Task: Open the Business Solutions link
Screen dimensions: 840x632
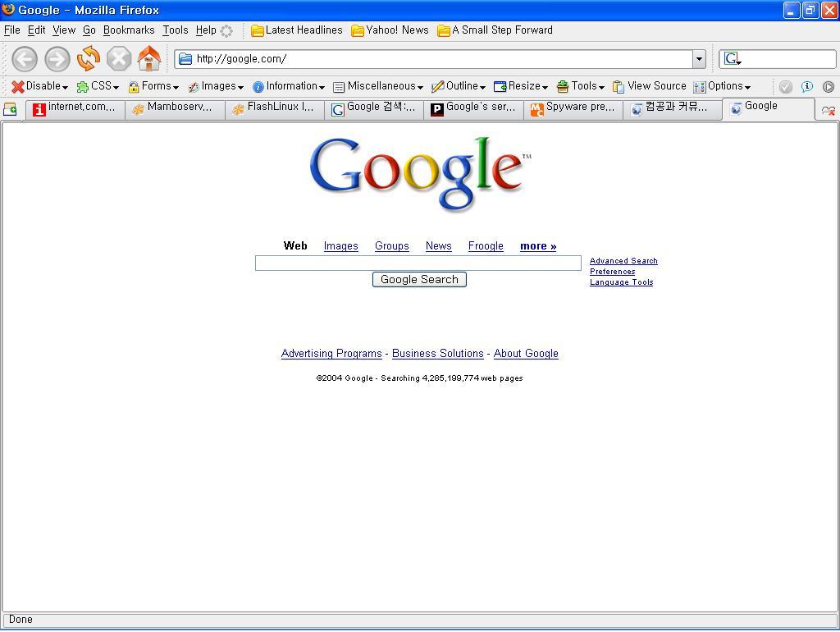Action: 438,353
